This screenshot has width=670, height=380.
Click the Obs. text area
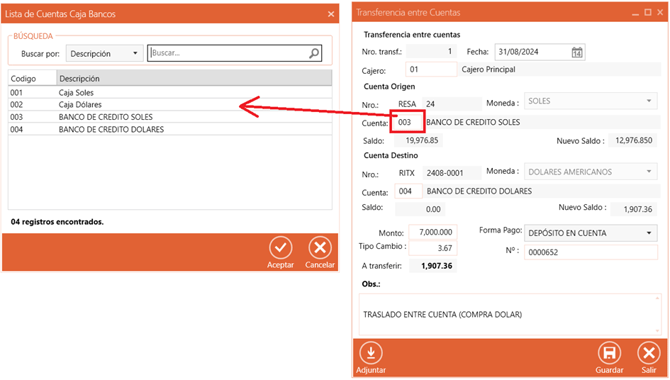coord(509,314)
